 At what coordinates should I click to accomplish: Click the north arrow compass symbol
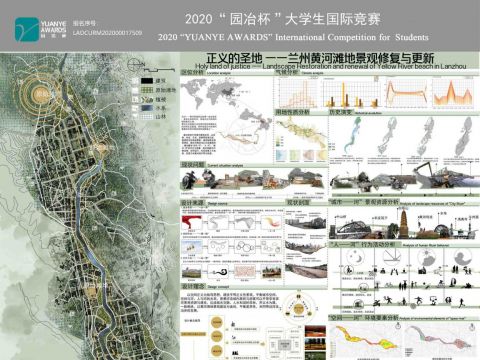(x=134, y=64)
